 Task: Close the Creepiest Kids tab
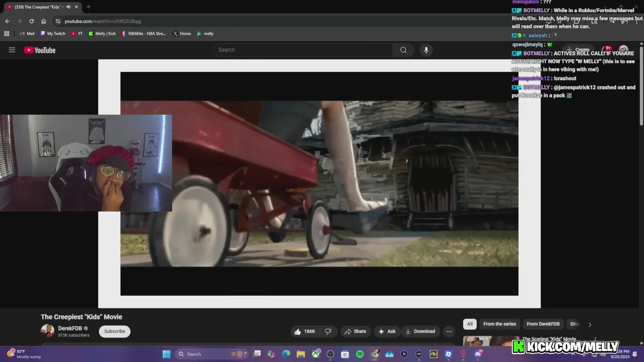[x=76, y=7]
